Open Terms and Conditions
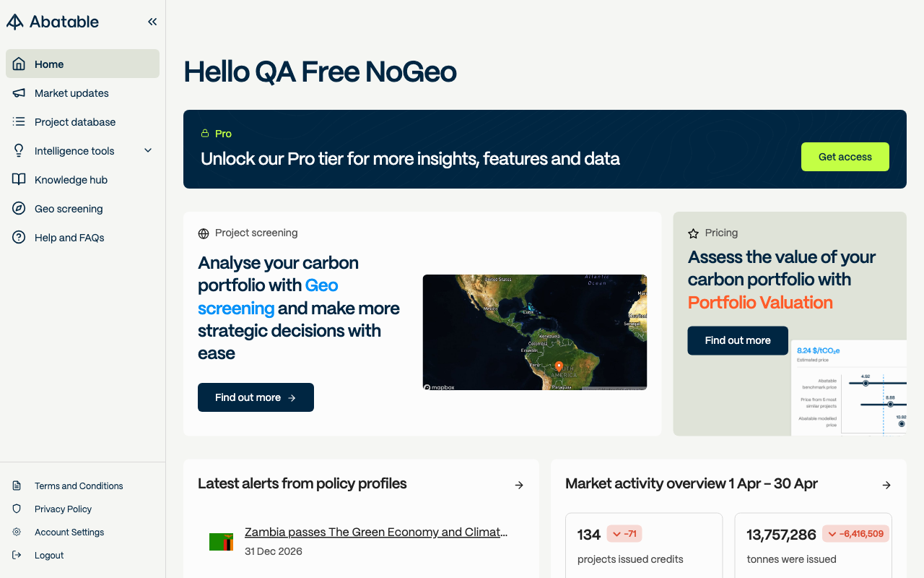The width and height of the screenshot is (924, 578). tap(79, 486)
